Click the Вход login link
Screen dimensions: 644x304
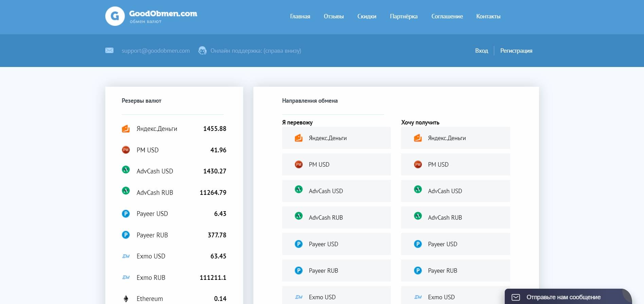coord(482,51)
